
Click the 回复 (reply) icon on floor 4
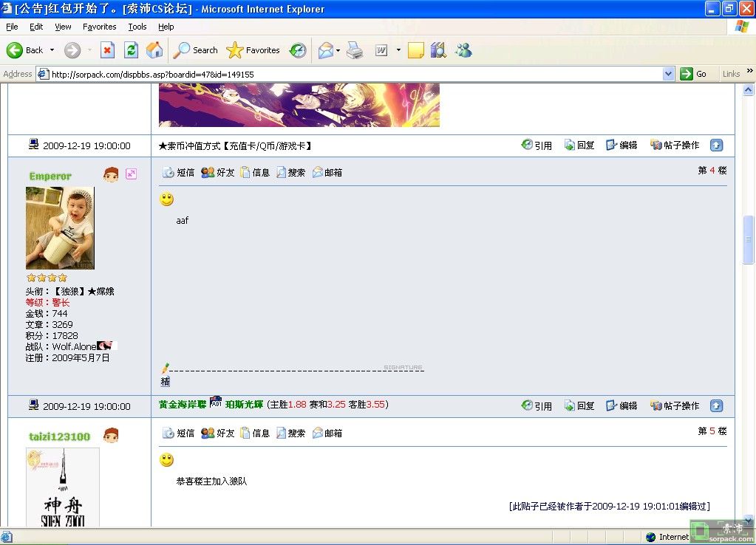click(579, 145)
